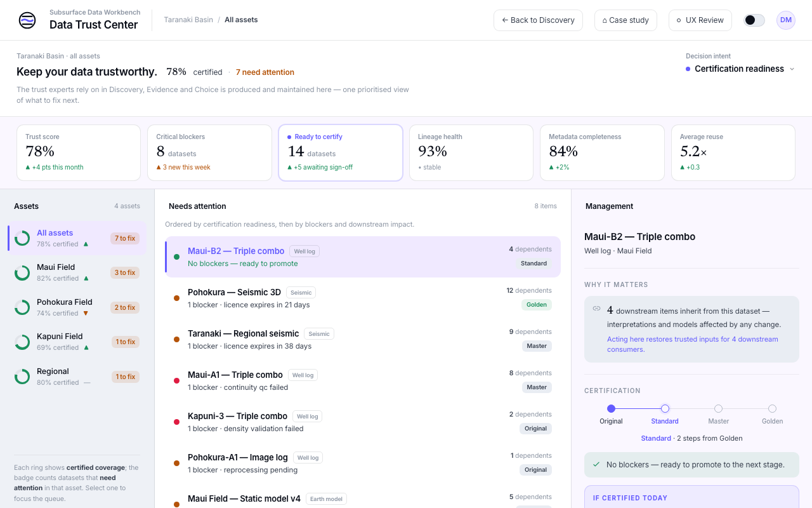
Task: Click the green status dot of Maui-B2
Action: (176, 257)
